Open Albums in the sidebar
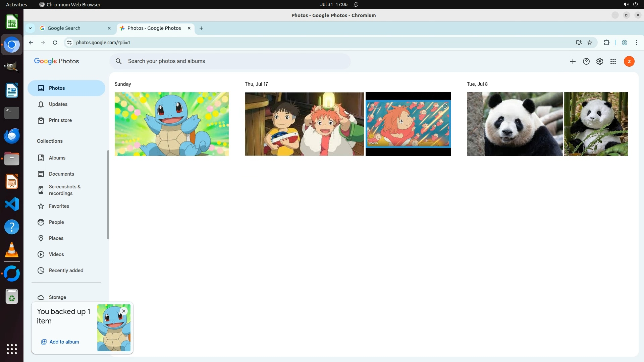644x362 pixels. (x=57, y=158)
